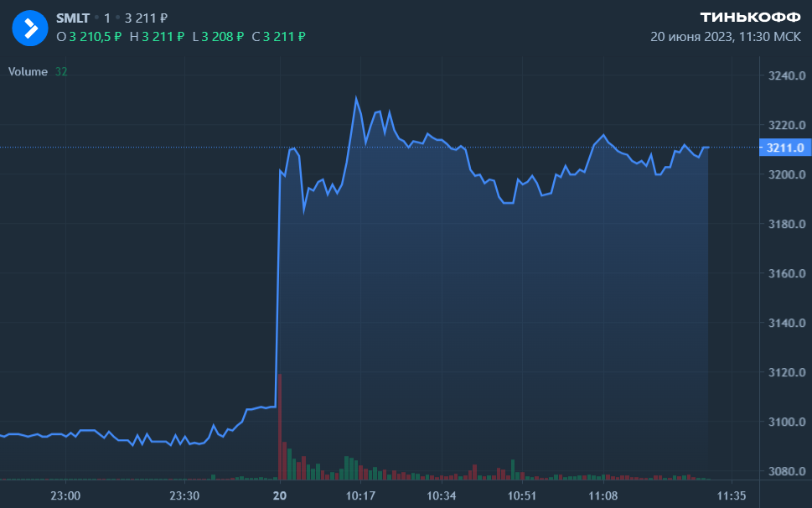Click the SMLT blue logo icon
This screenshot has width=812, height=508.
(x=29, y=28)
